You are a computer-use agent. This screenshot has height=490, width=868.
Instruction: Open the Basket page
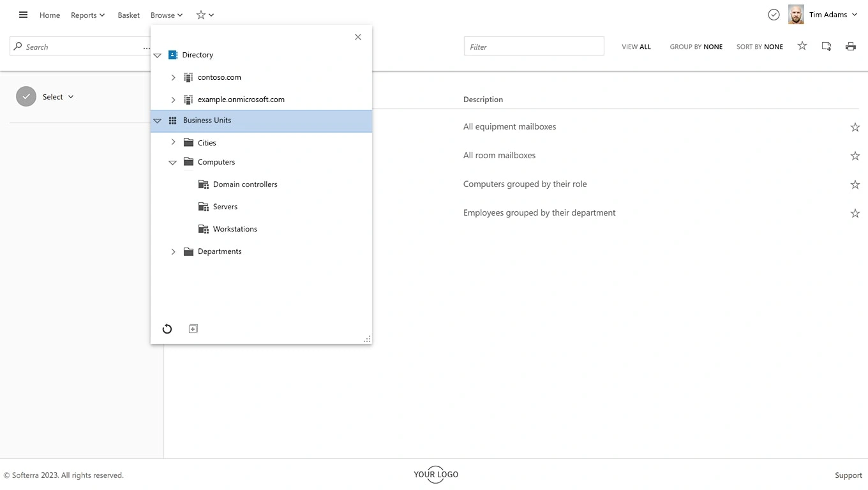[x=128, y=15]
